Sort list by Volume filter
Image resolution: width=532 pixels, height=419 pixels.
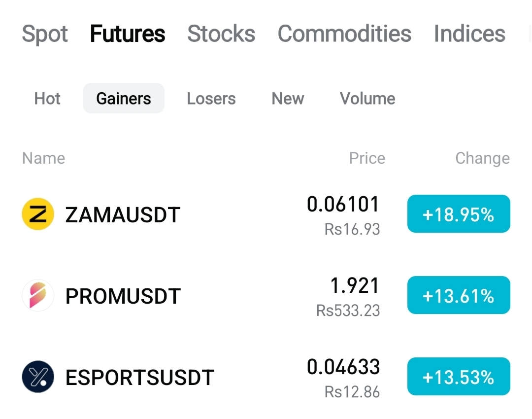(x=367, y=99)
